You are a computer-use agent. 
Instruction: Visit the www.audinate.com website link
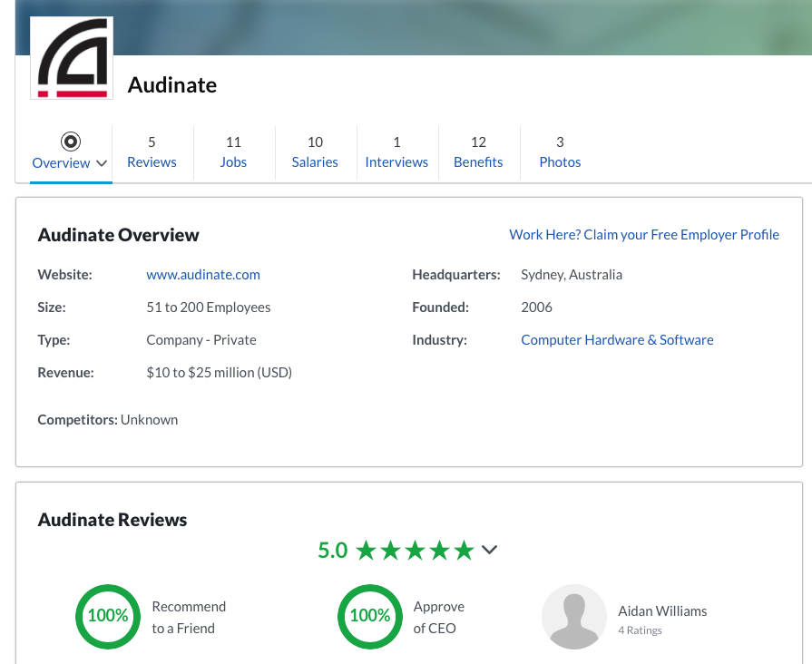pyautogui.click(x=203, y=274)
